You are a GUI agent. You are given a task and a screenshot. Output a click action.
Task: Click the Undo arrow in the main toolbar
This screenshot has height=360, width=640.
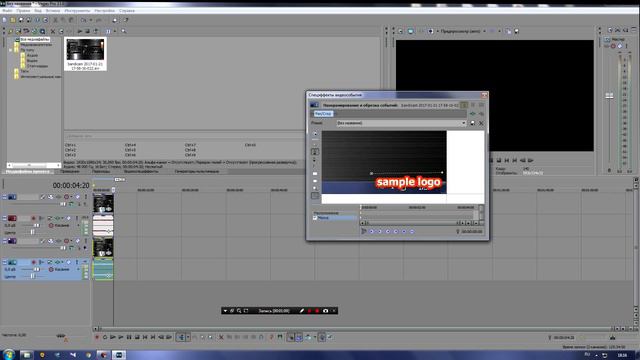[84, 20]
